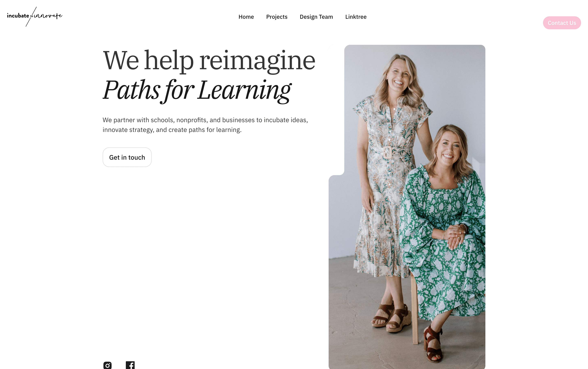This screenshot has width=588, height=369.
Task: Click the handwritten 'innovate' logo script
Action: [48, 16]
